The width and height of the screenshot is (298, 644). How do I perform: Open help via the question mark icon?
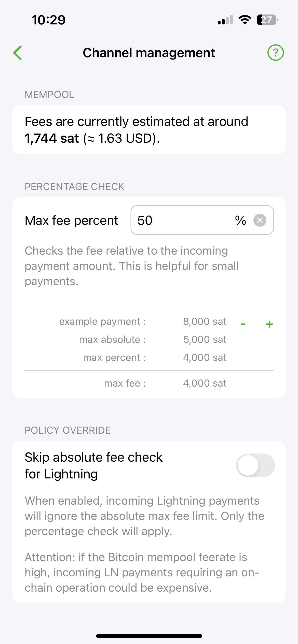pos(275,53)
